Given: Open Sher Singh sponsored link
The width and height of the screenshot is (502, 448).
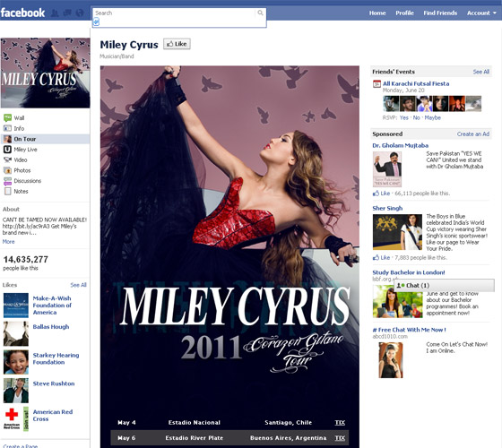Looking at the screenshot, I should click(x=387, y=208).
